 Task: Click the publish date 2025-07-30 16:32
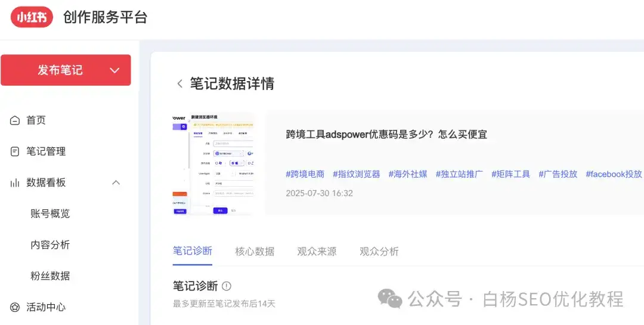(319, 193)
